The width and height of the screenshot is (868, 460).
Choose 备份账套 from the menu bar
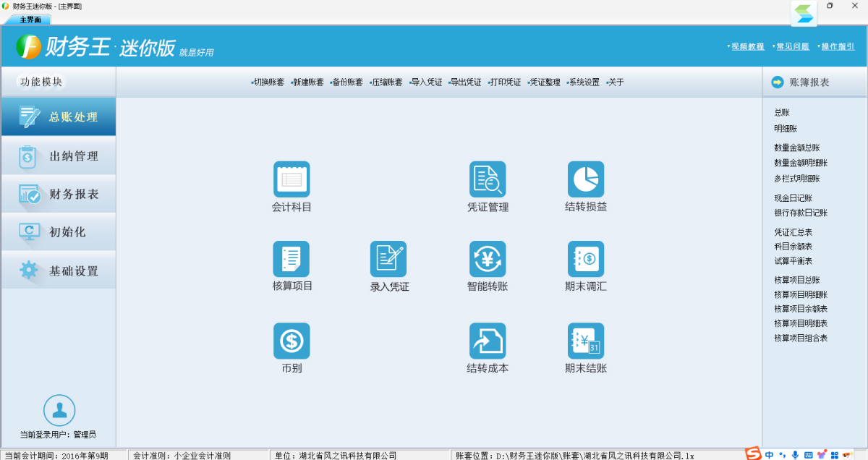point(347,82)
